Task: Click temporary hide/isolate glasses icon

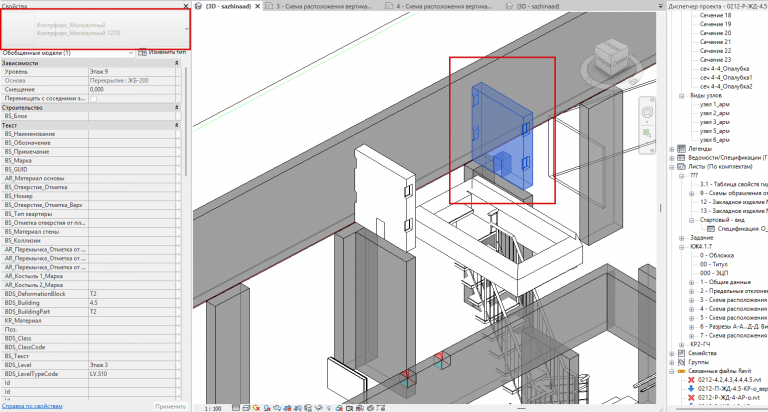Action: pyautogui.click(x=319, y=408)
